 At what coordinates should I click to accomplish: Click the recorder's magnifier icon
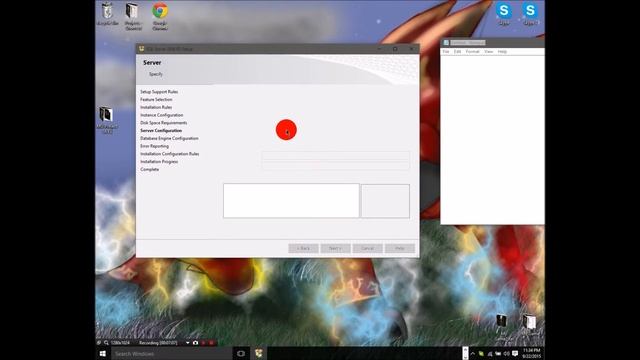click(106, 343)
